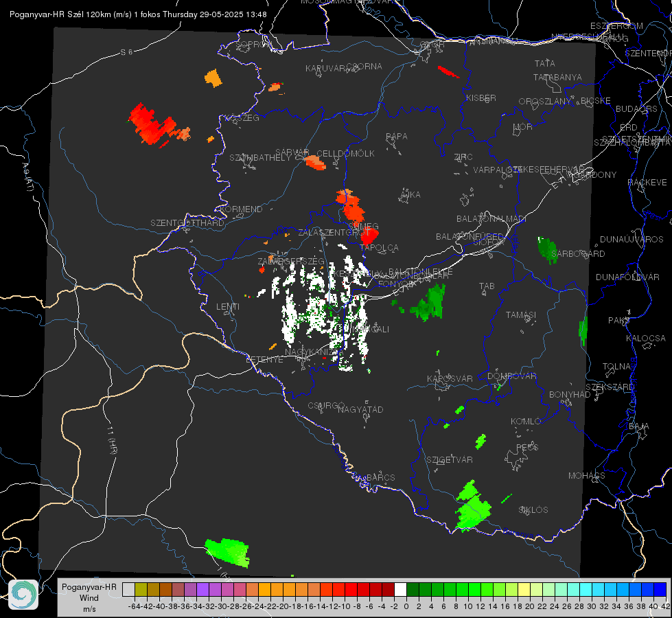Select the LETENYE town label
This screenshot has width=672, height=618.
[x=264, y=360]
